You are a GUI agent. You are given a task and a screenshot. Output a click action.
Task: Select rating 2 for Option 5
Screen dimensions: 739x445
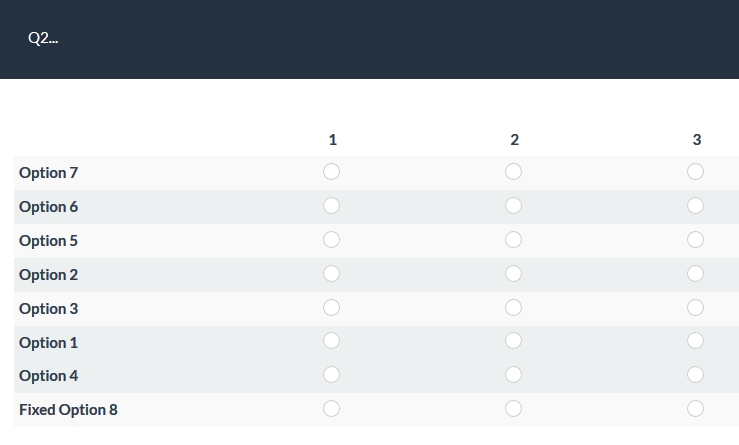[514, 240]
